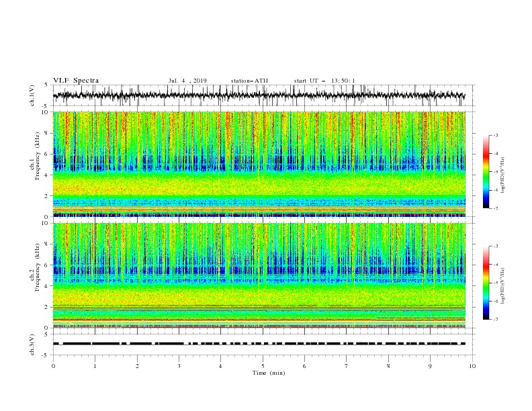The height and width of the screenshot is (411, 532).
Task: Click the "Time (min)" axis title
Action: [x=269, y=373]
